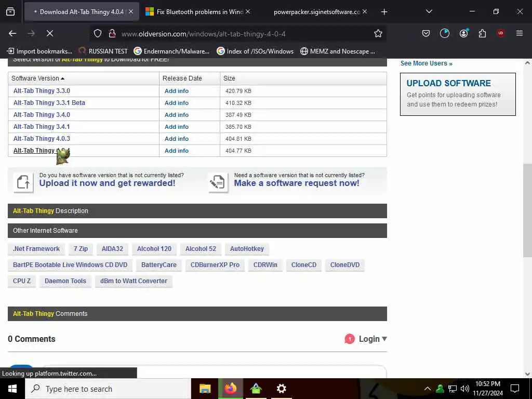The height and width of the screenshot is (399, 532).
Task: Expand the comments Login dropdown
Action: pyautogui.click(x=373, y=339)
